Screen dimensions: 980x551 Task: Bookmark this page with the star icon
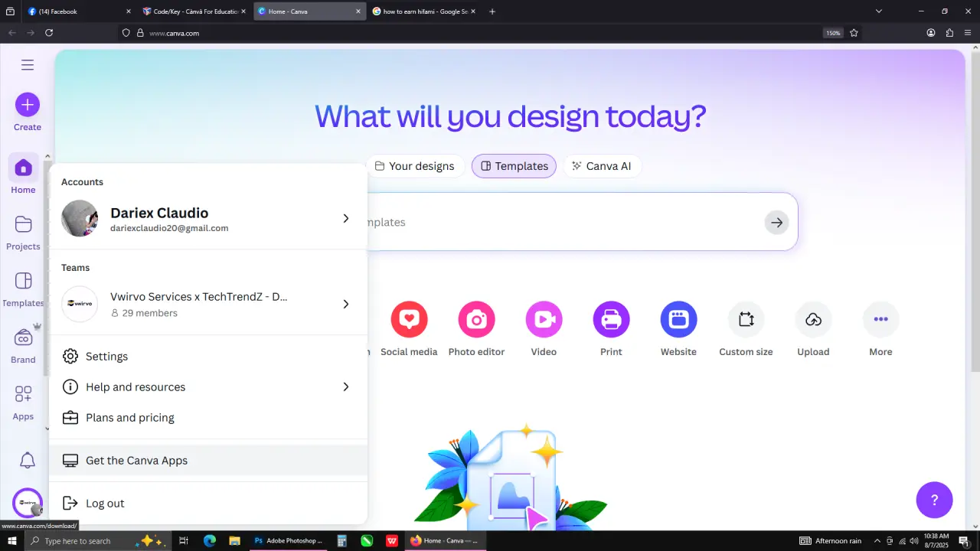854,33
